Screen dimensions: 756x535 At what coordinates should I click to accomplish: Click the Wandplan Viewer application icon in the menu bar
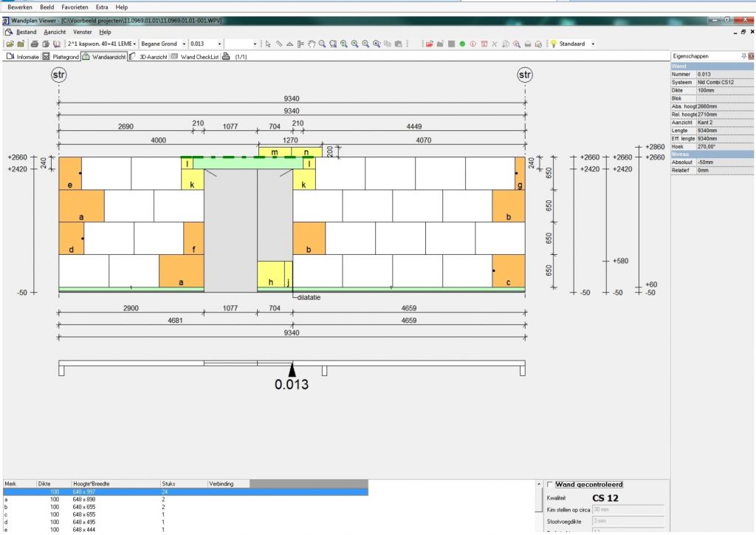point(9,32)
